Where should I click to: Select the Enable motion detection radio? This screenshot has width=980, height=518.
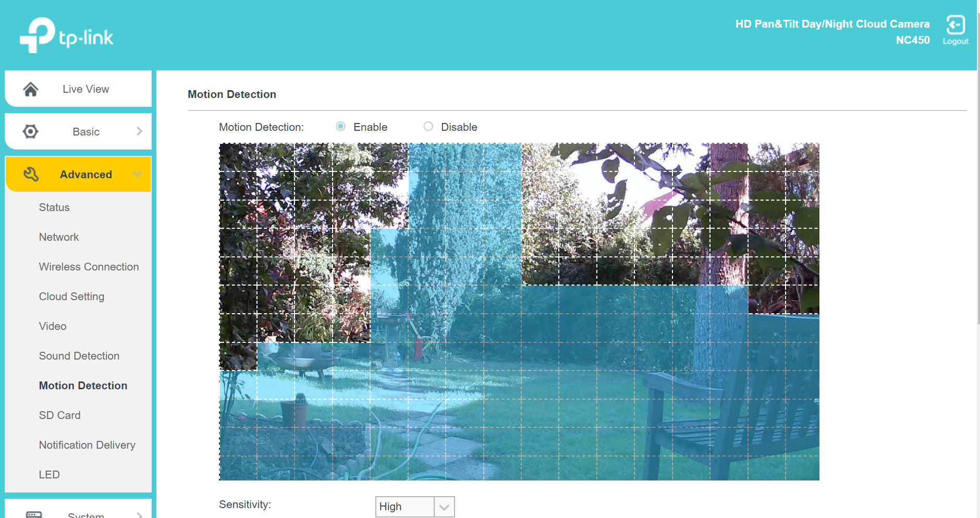click(x=341, y=127)
